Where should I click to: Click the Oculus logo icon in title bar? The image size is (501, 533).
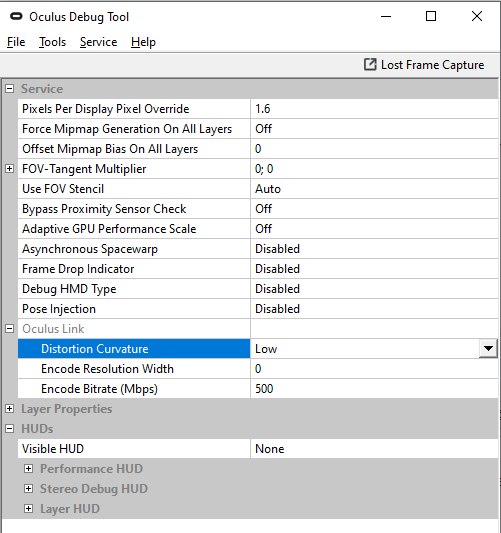point(16,16)
